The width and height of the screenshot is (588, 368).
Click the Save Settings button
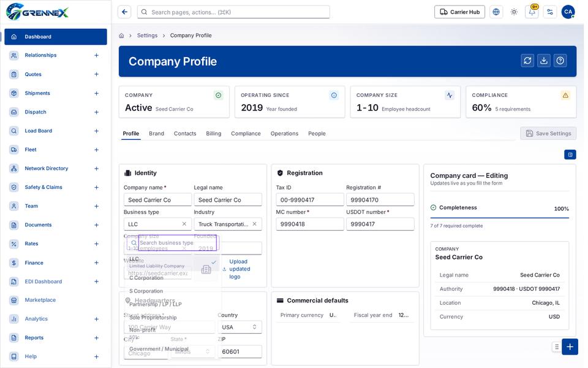click(x=548, y=133)
